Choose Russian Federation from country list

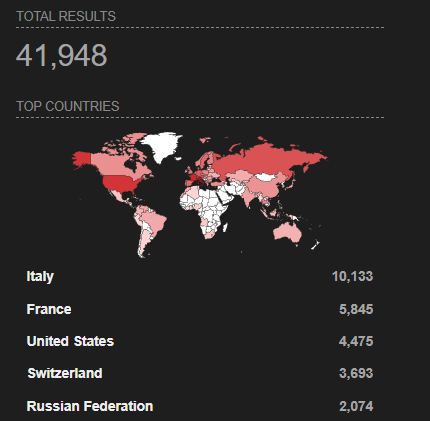tap(90, 406)
